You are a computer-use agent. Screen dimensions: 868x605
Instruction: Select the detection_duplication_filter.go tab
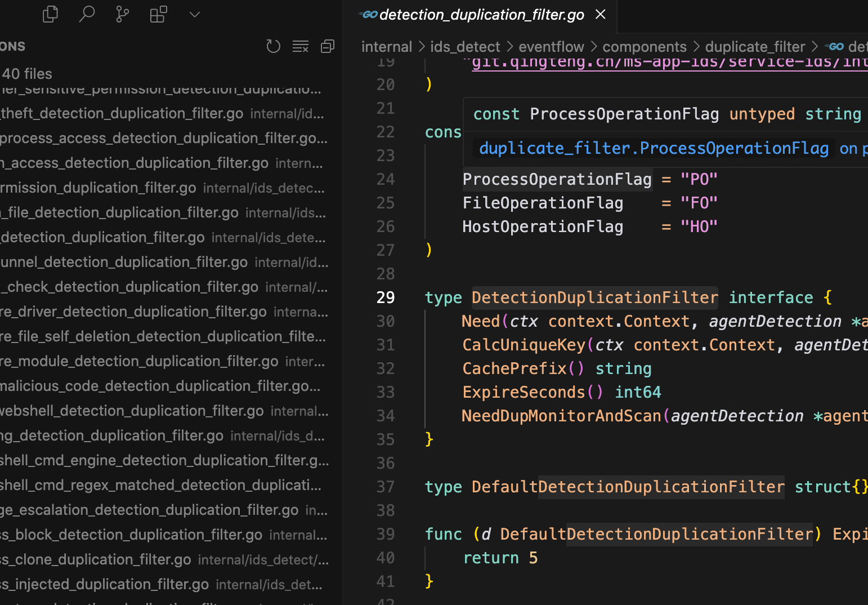[x=481, y=15]
